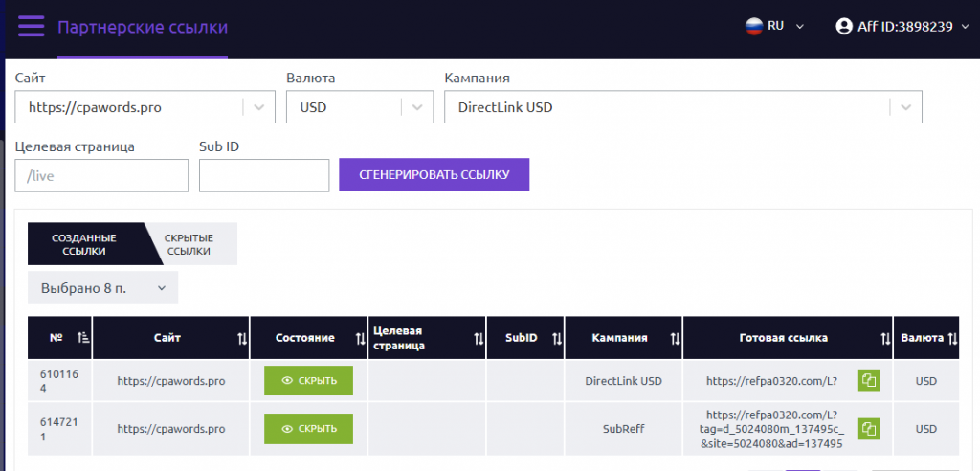980x471 pixels.
Task: Switch to Скрытые ссылки tab
Action: click(189, 244)
